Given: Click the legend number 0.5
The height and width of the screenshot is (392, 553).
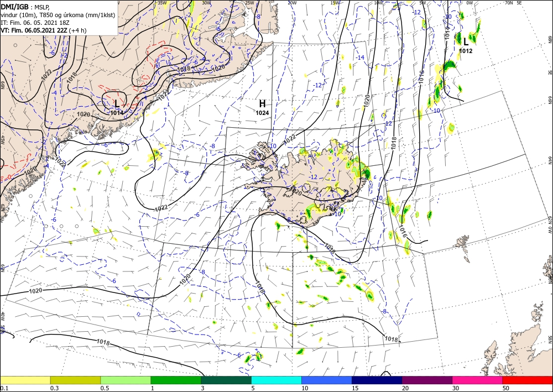Looking at the screenshot, I should pyautogui.click(x=104, y=388).
